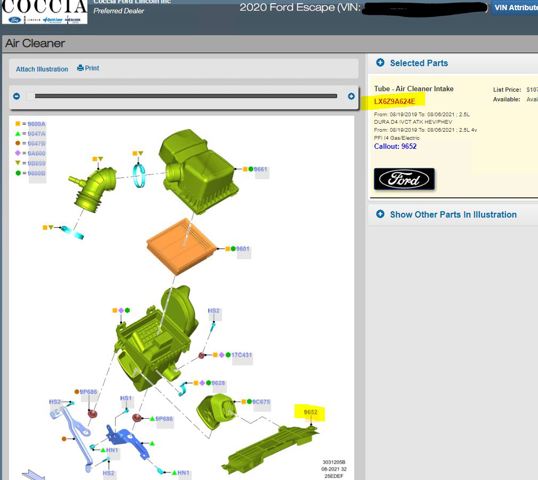Go to next illustration with right arrow

[351, 96]
